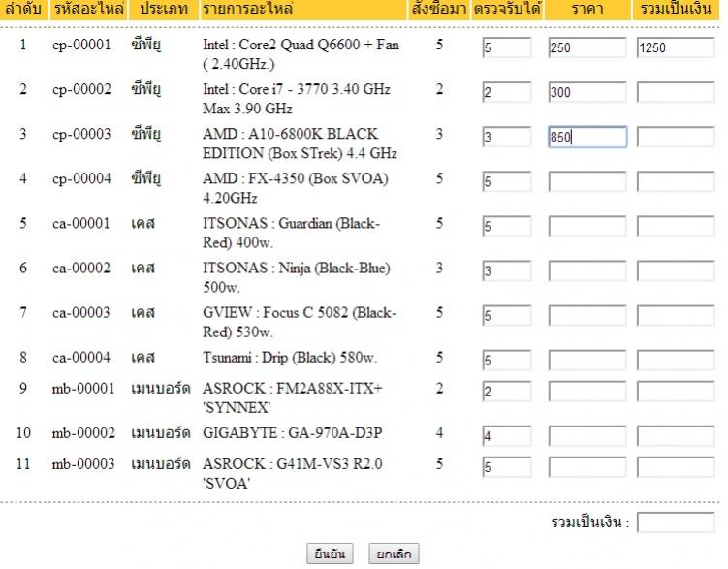728x569 pixels.
Task: Click received quantity field for mb-00002
Action: [507, 436]
